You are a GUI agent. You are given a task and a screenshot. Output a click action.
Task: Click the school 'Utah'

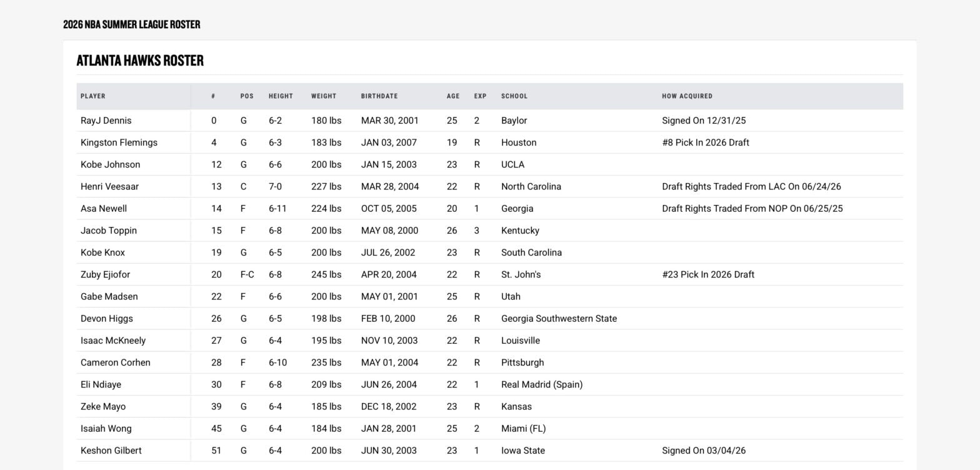(511, 296)
